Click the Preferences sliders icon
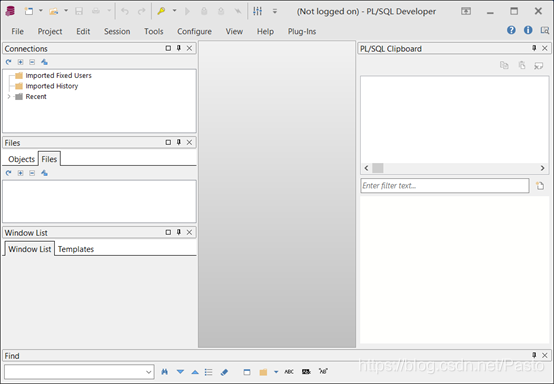 click(x=258, y=11)
